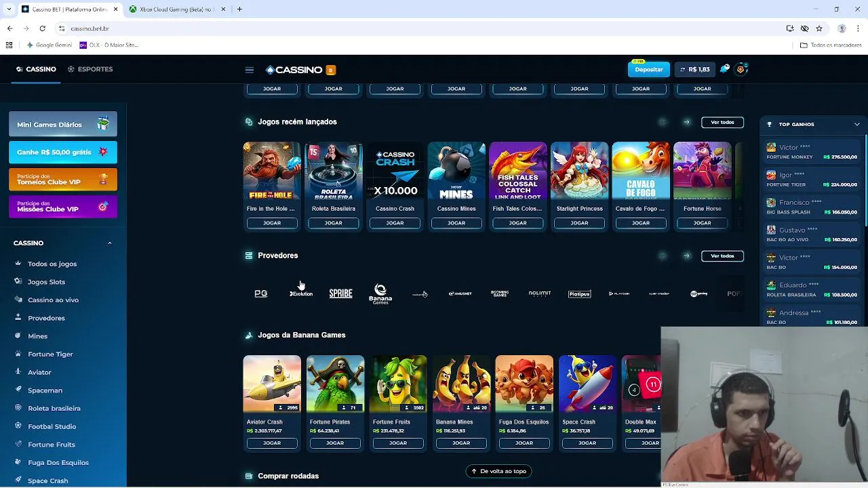Click the R$ 1,83 balance button
This screenshot has width=868, height=488.
[x=695, y=69]
